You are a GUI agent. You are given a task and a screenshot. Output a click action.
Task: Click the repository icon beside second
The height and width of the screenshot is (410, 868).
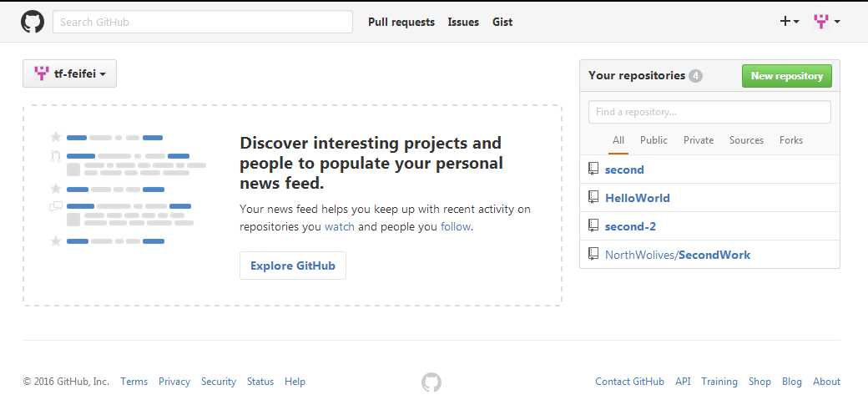[593, 169]
